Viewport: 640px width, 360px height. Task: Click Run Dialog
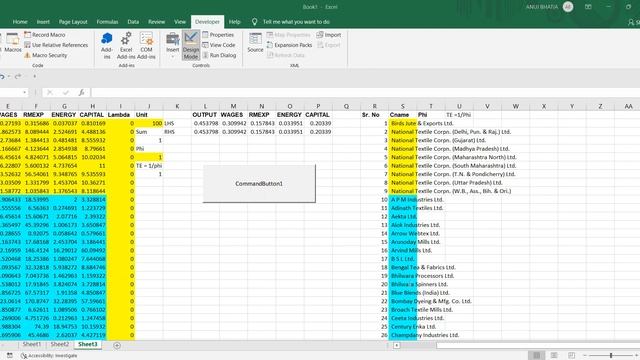(219, 55)
